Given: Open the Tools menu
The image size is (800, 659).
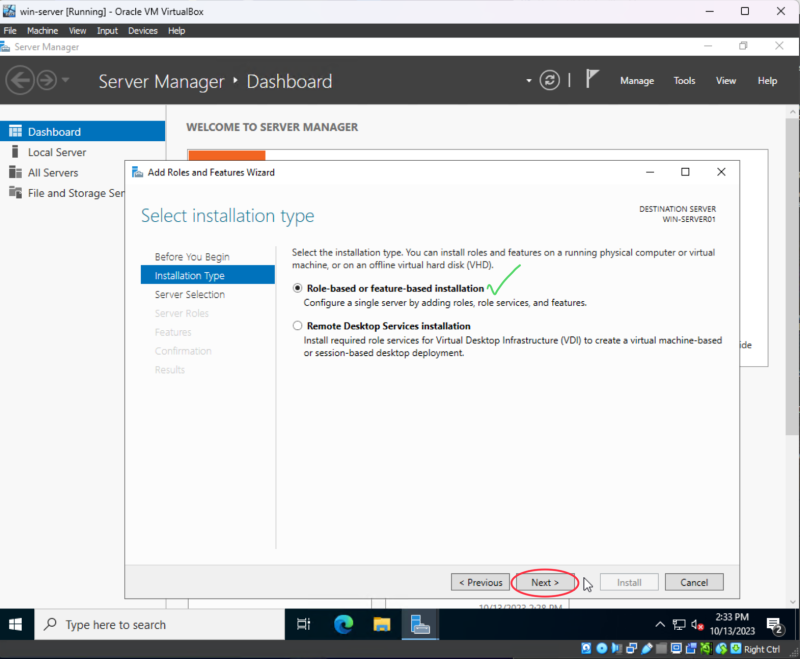Looking at the screenshot, I should [x=684, y=81].
